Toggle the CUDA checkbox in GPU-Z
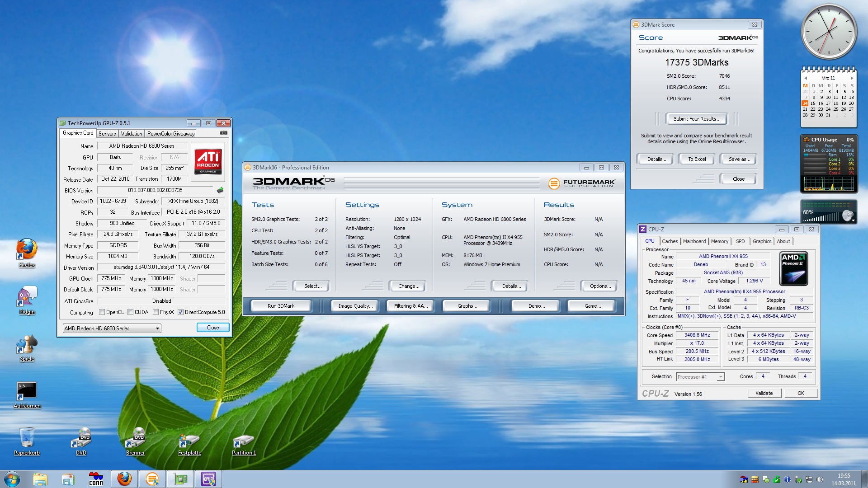Viewport: 868px width, 488px height. coord(131,312)
